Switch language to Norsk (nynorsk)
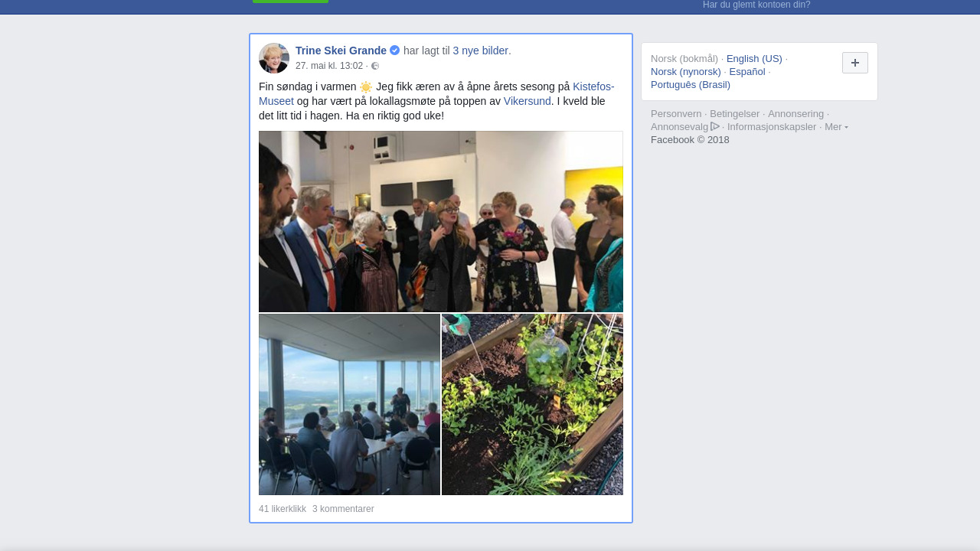Screen dimensions: 980x551 coord(686,72)
